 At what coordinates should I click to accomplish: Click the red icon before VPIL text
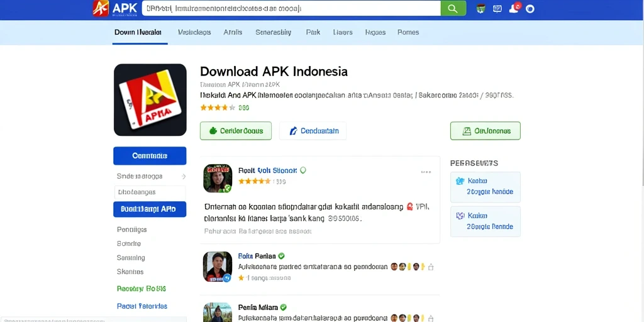(409, 206)
